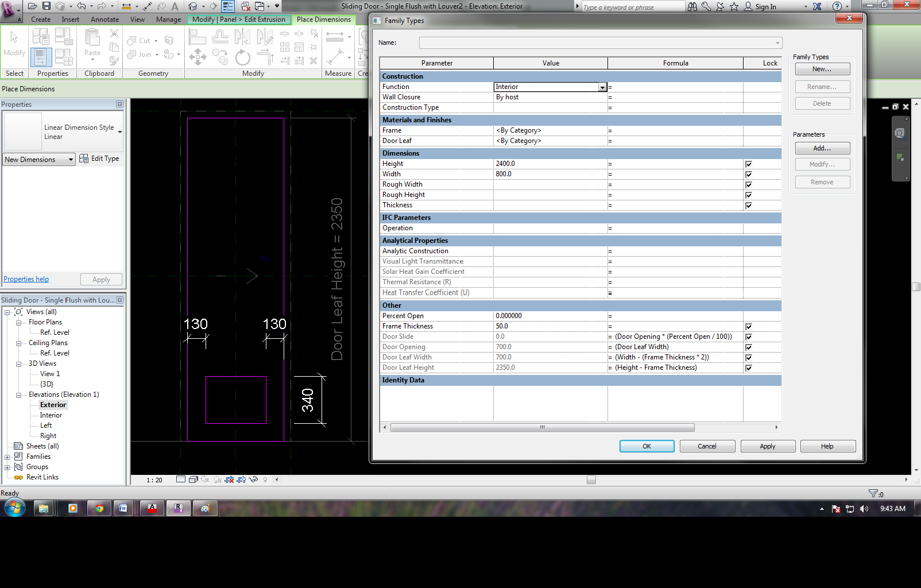Click the Add parameter button
Viewport: 921px width, 588px height.
(822, 148)
